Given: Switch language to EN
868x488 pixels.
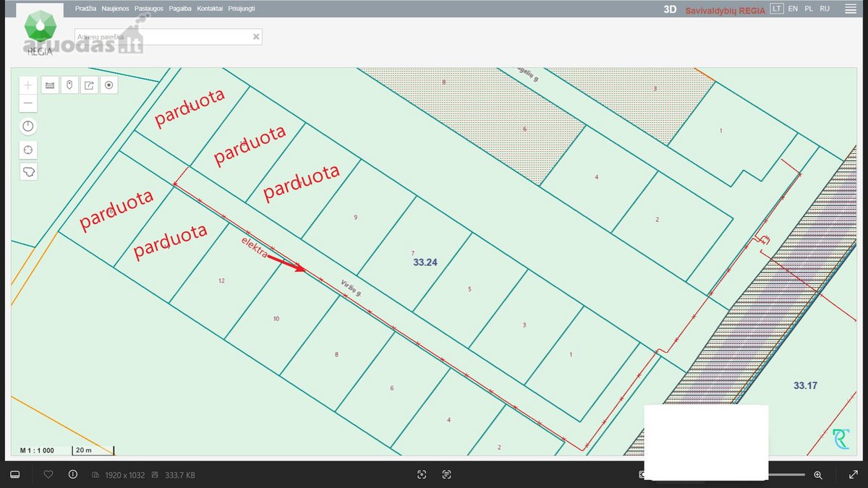Looking at the screenshot, I should tap(793, 9).
